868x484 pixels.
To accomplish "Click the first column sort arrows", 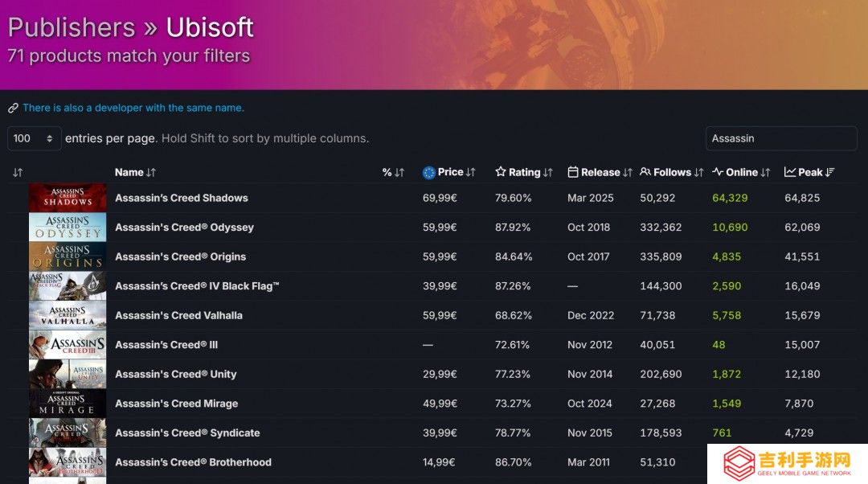I will coord(18,172).
